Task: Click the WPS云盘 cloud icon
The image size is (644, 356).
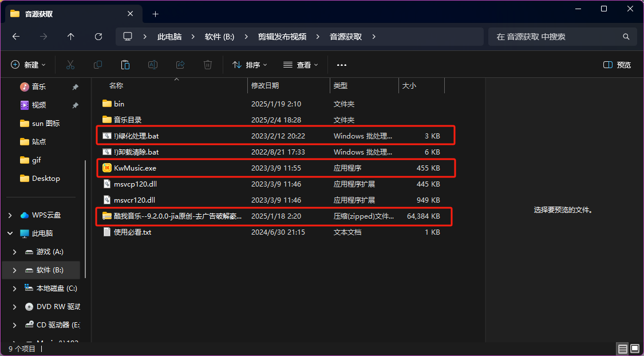Action: [25, 215]
